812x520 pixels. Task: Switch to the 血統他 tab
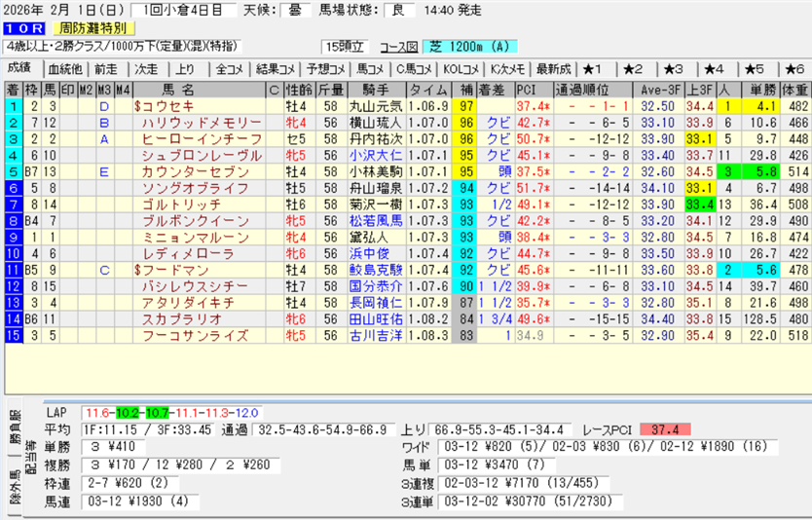tap(65, 68)
